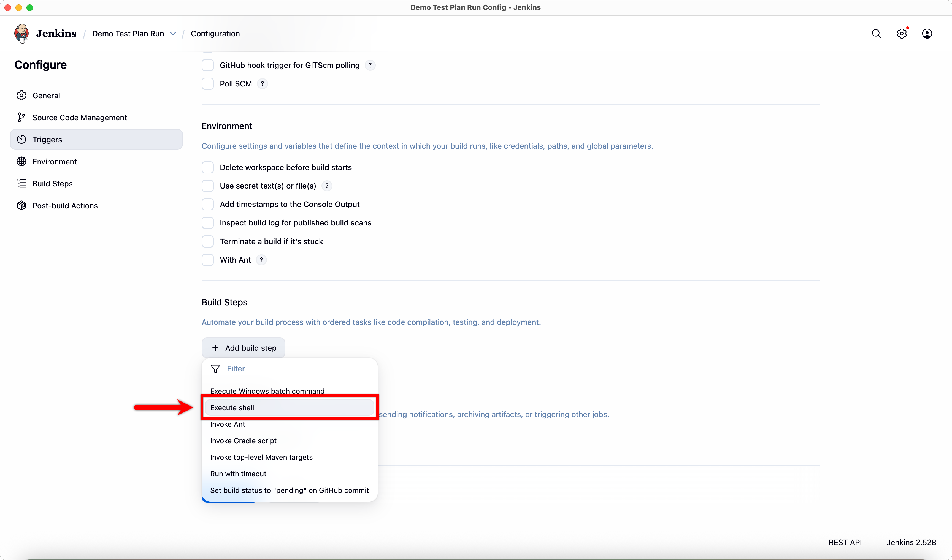Toggle the Poll SCM checkbox
Viewport: 952px width, 560px height.
207,84
